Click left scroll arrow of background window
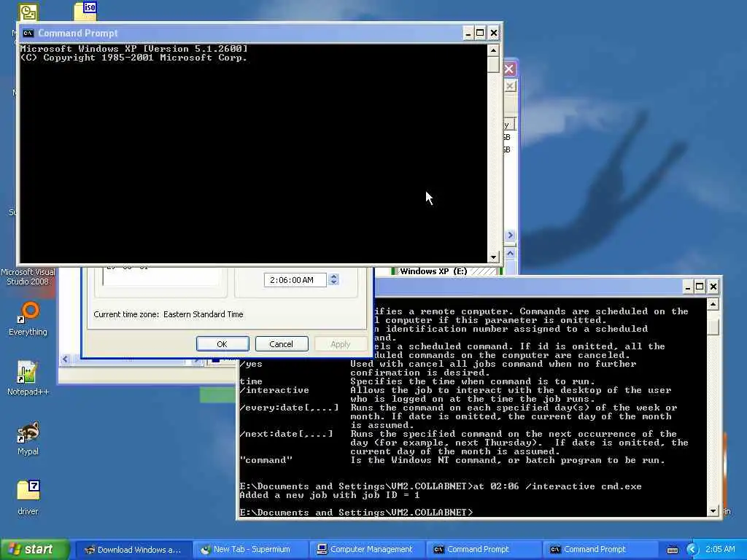Screen dimensions: 747x560 pyautogui.click(x=65, y=359)
